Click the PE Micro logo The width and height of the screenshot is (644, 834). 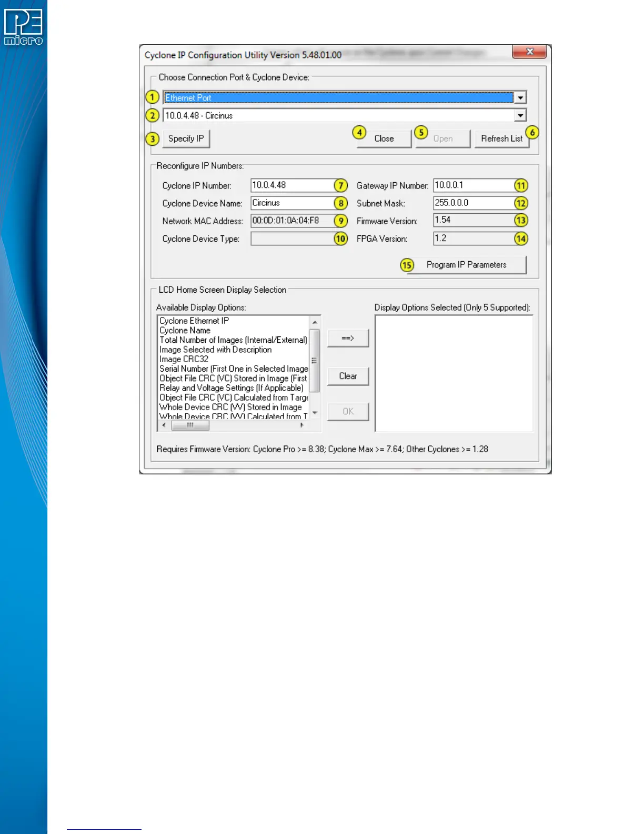(x=23, y=27)
